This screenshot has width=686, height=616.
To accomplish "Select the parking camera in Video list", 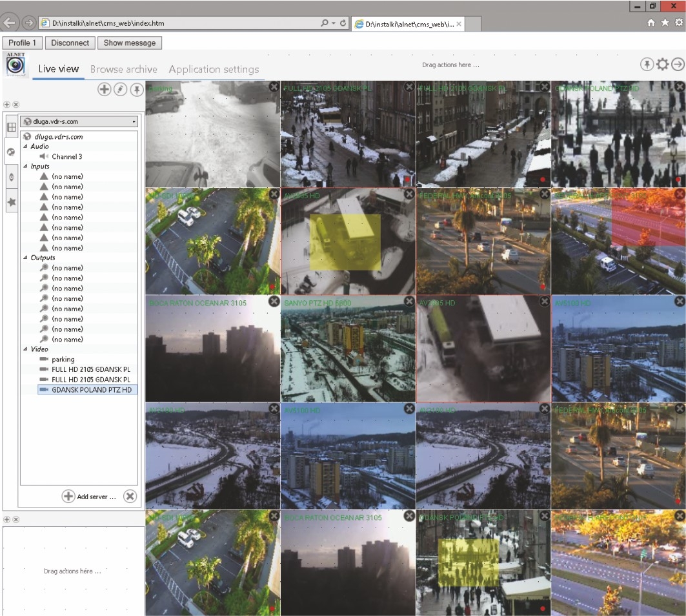I will pyautogui.click(x=63, y=360).
